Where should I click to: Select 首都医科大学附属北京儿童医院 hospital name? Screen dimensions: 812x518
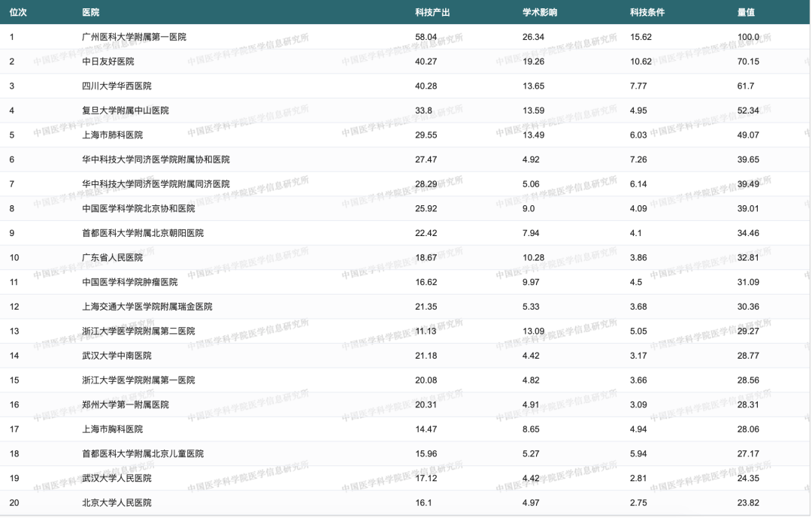(x=143, y=454)
